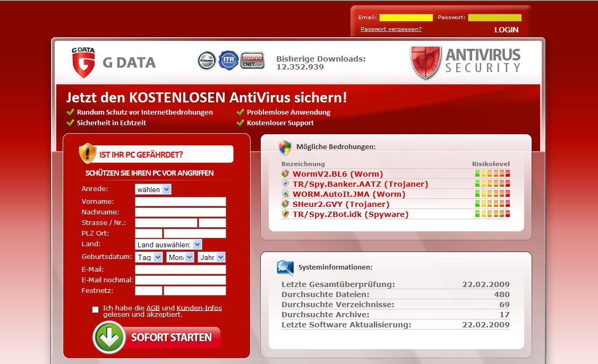Click the SHeur2.GVY (Trojaner) threat name

coord(341,204)
